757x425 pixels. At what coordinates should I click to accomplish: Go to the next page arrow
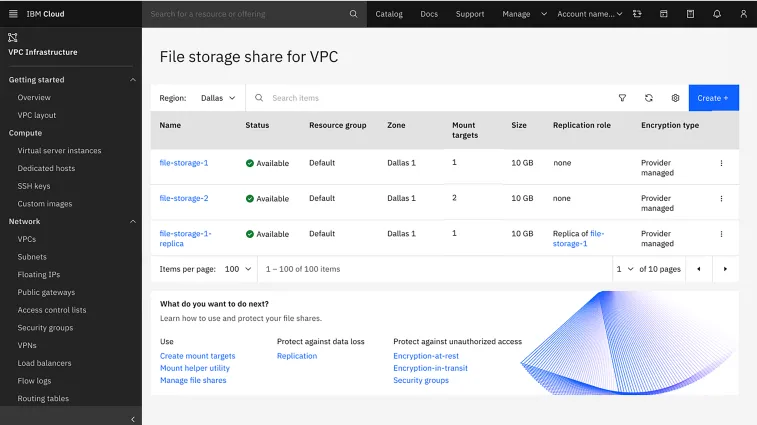point(725,269)
